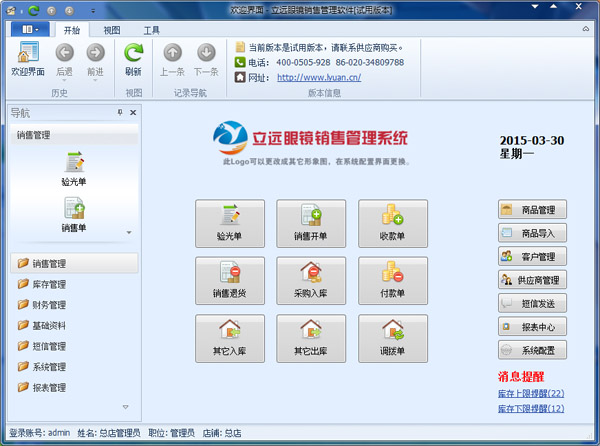Expand the 前进 history dropdown arrow

click(x=95, y=80)
